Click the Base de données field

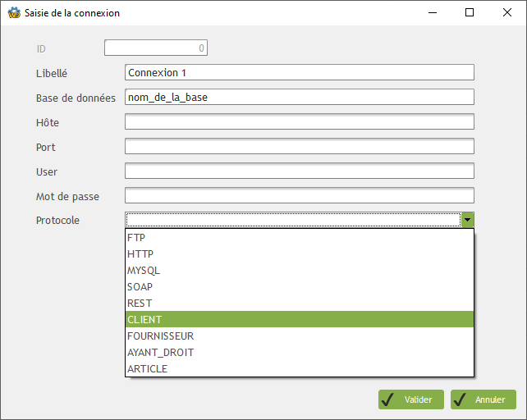tap(300, 97)
